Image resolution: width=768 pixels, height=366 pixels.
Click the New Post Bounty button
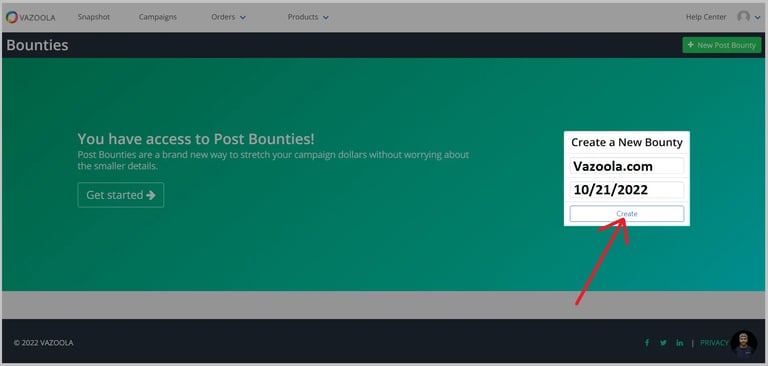[721, 45]
